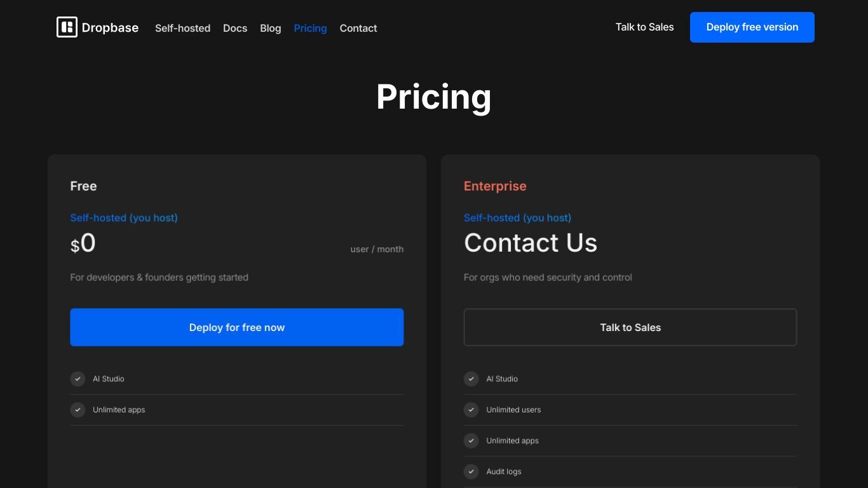The width and height of the screenshot is (868, 488).
Task: Open the Self-hosted nav item
Action: tap(182, 28)
